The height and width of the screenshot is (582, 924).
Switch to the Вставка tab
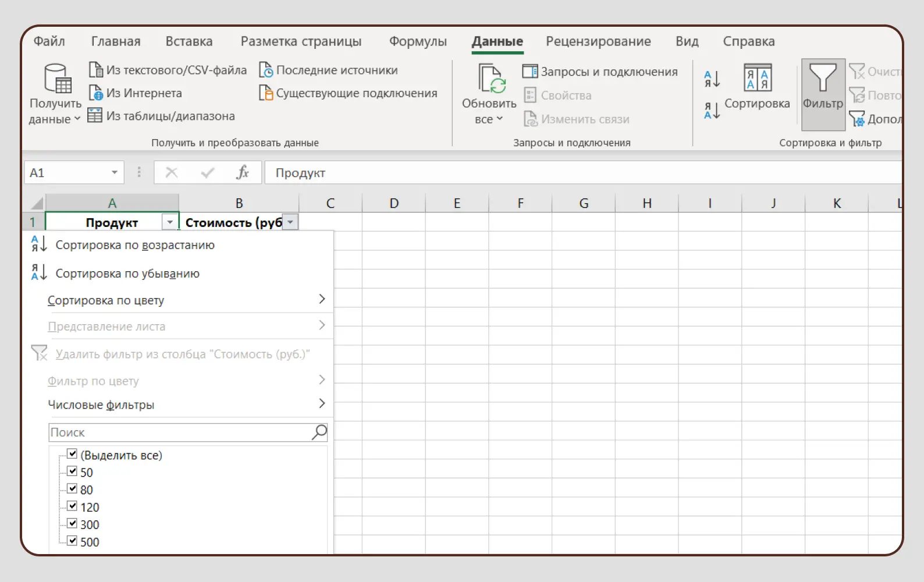tap(189, 41)
